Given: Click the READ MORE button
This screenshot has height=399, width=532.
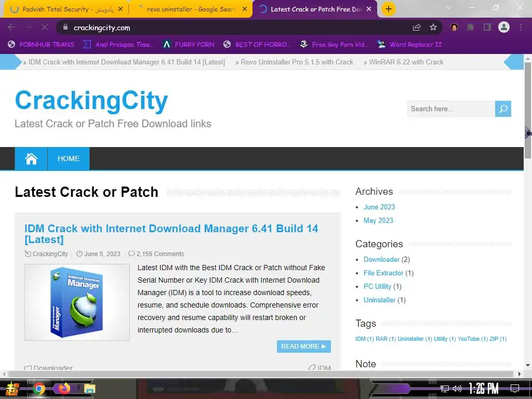Looking at the screenshot, I should coord(303,347).
